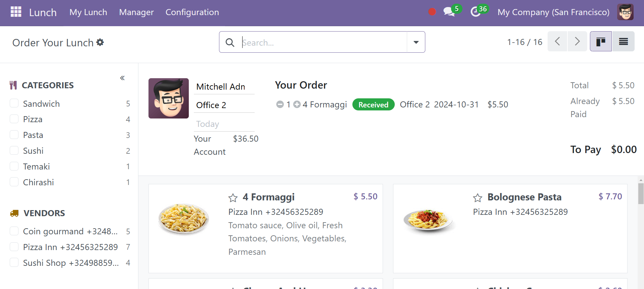Click the search input field

[x=324, y=42]
